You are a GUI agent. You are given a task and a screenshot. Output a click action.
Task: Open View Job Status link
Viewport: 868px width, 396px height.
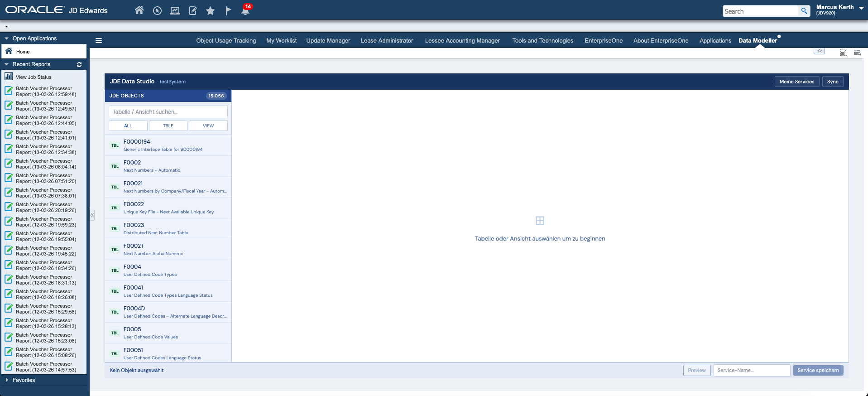pos(34,77)
